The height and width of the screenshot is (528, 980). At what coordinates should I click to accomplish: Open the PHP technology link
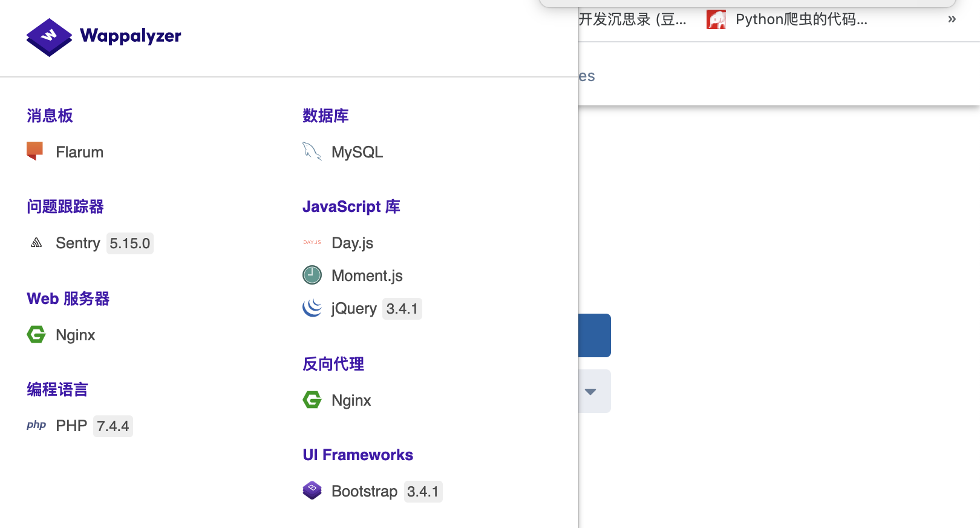coord(71,426)
